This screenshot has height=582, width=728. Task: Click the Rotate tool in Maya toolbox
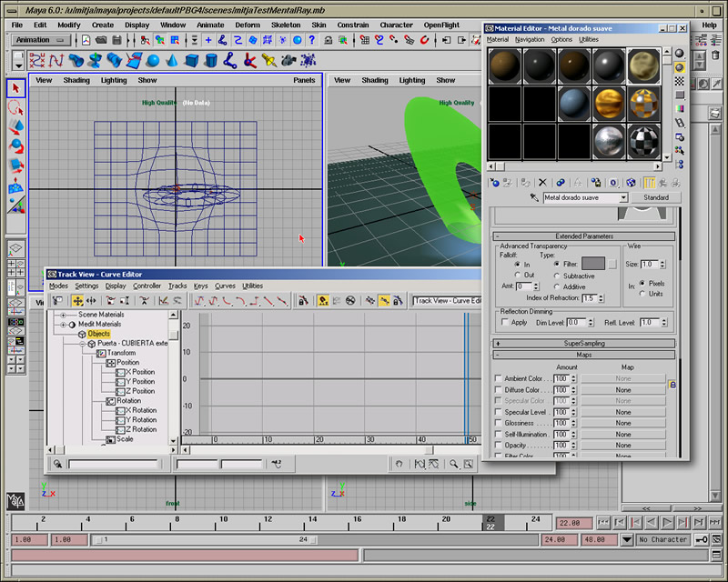tap(15, 147)
